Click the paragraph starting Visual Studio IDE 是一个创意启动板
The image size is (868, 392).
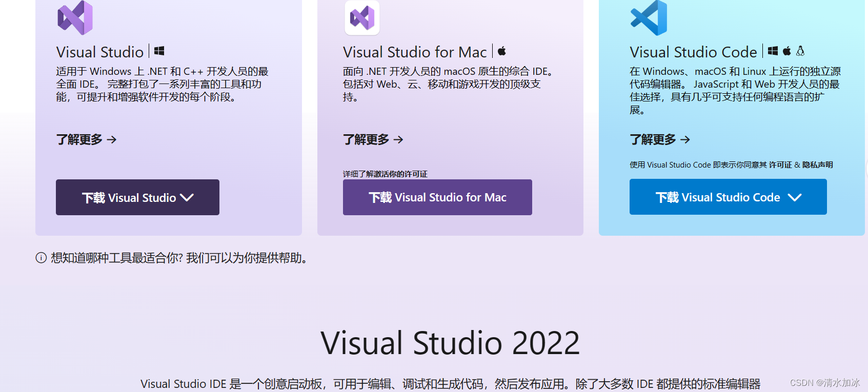coord(450,384)
